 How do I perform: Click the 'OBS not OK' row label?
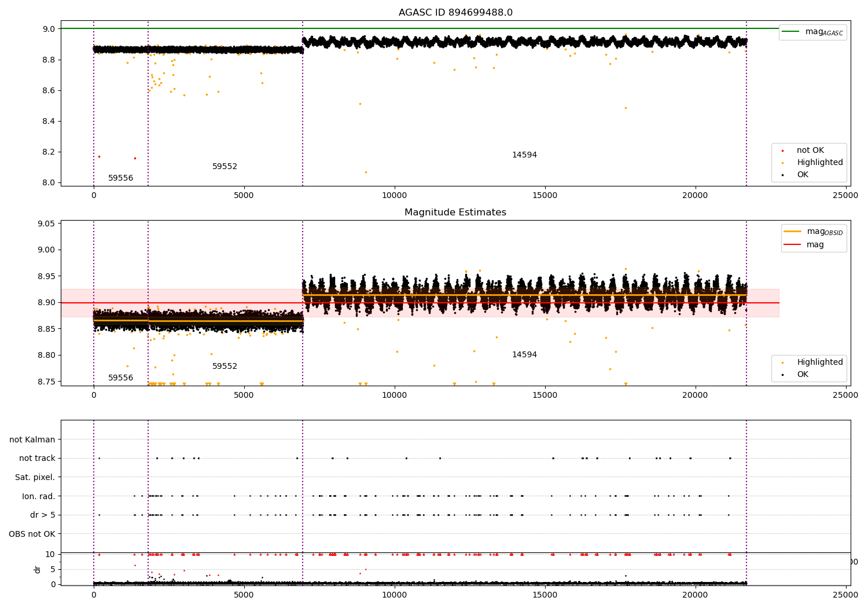pyautogui.click(x=32, y=534)
